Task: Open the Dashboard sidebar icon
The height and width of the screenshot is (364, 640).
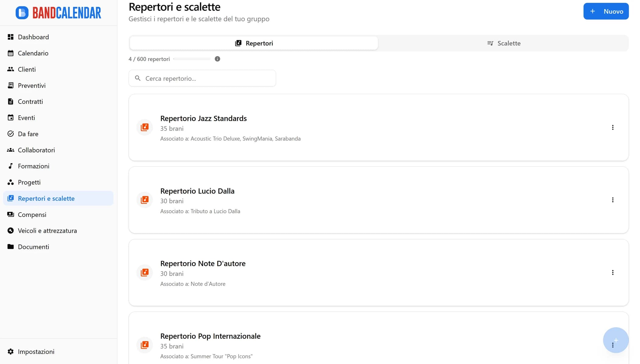Action: pyautogui.click(x=11, y=37)
